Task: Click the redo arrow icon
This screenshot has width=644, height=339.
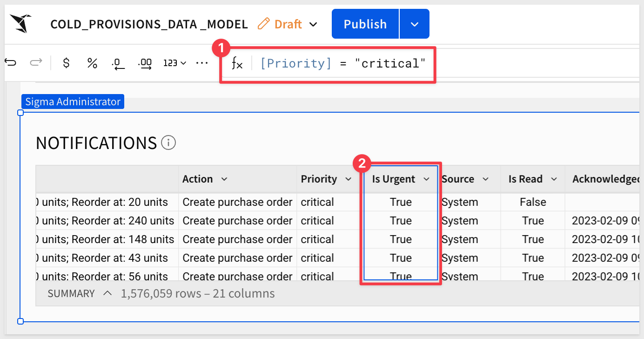Action: pos(36,63)
